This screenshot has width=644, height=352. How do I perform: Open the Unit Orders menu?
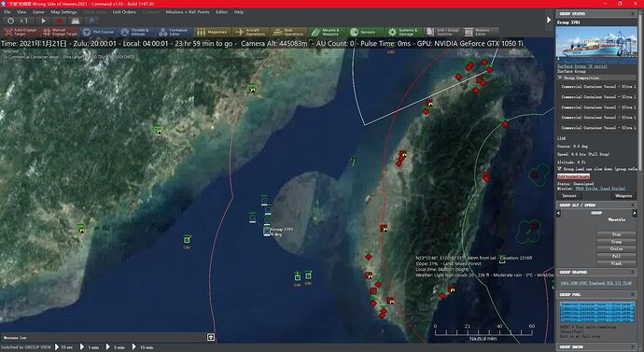point(124,12)
